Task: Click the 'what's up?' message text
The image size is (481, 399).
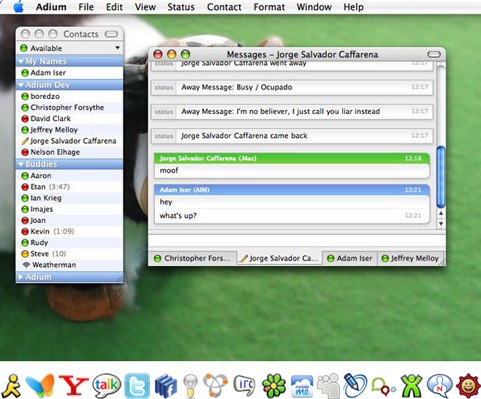Action: (x=178, y=216)
